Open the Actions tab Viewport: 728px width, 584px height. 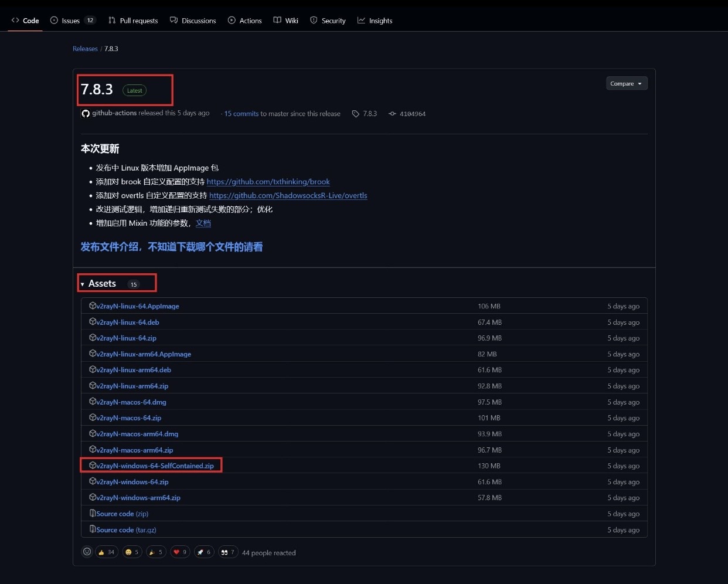(x=244, y=21)
